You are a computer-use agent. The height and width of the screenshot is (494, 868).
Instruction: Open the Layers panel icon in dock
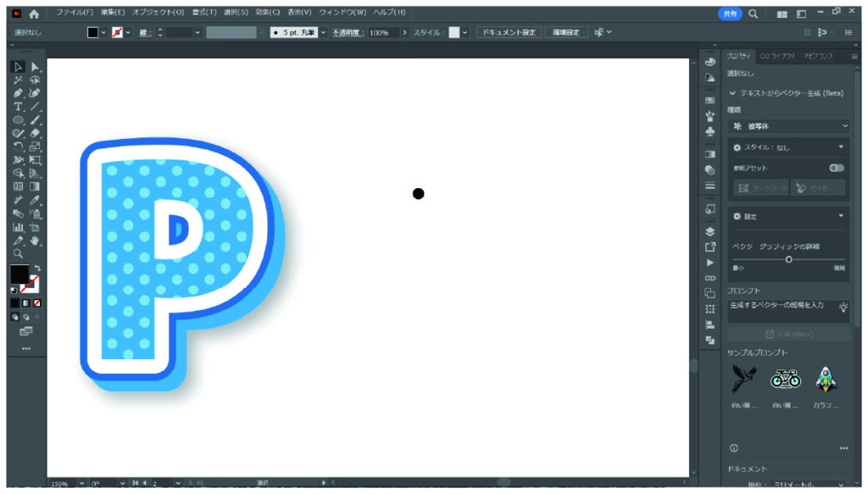pos(710,232)
